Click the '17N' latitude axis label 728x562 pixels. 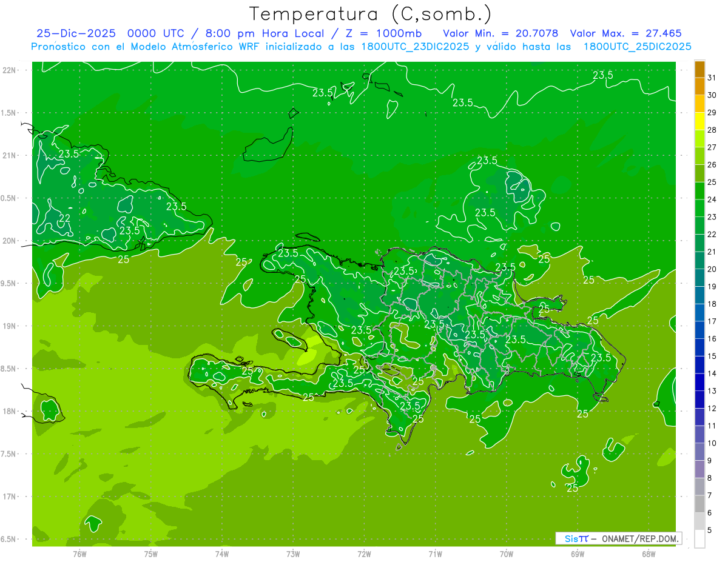coord(10,497)
